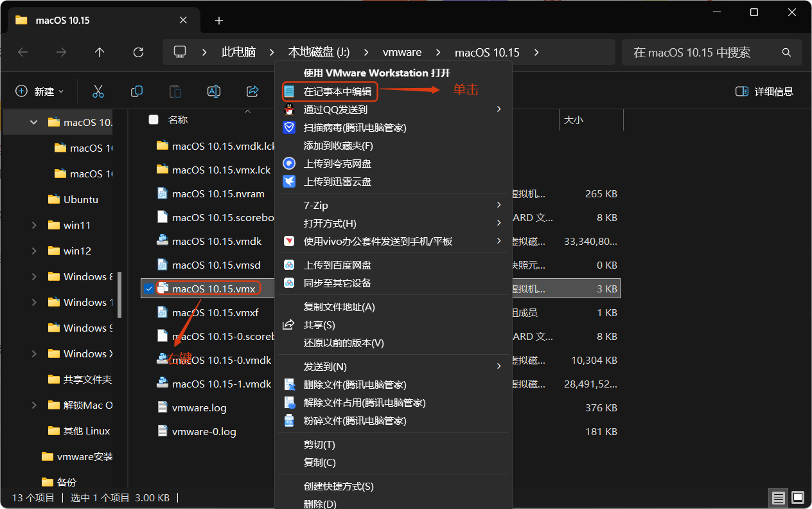Select the Cut icon in the toolbar
The width and height of the screenshot is (812, 509).
98,91
